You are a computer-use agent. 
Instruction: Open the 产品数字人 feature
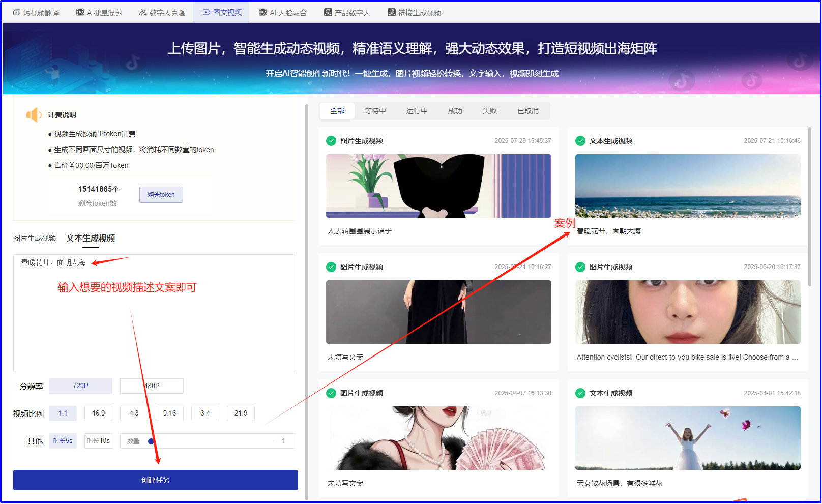coord(347,12)
